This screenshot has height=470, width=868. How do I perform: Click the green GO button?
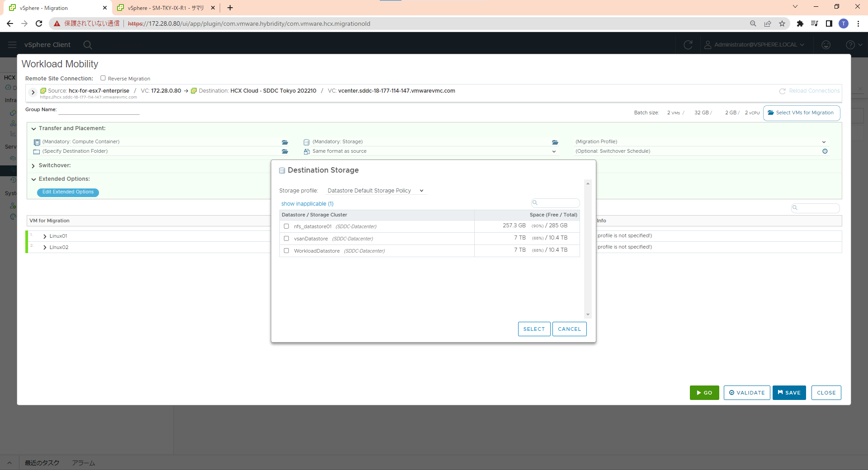click(704, 393)
